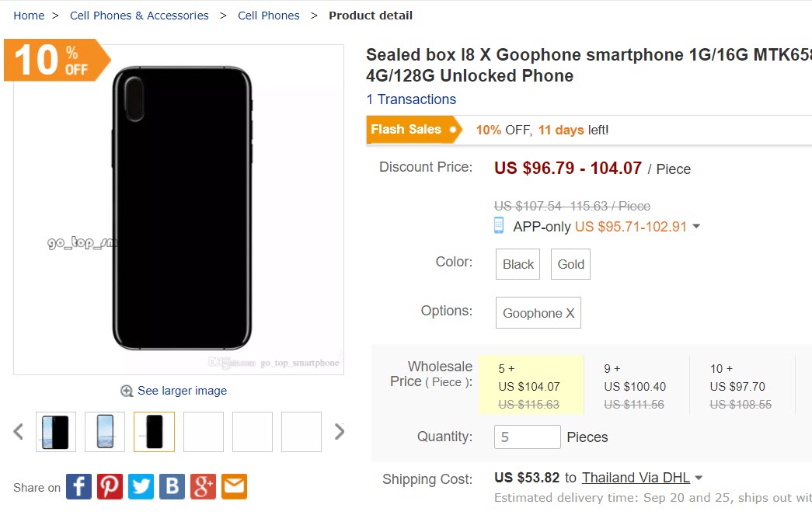This screenshot has height=522, width=812.
Task: Share the product on Google+
Action: (203, 486)
